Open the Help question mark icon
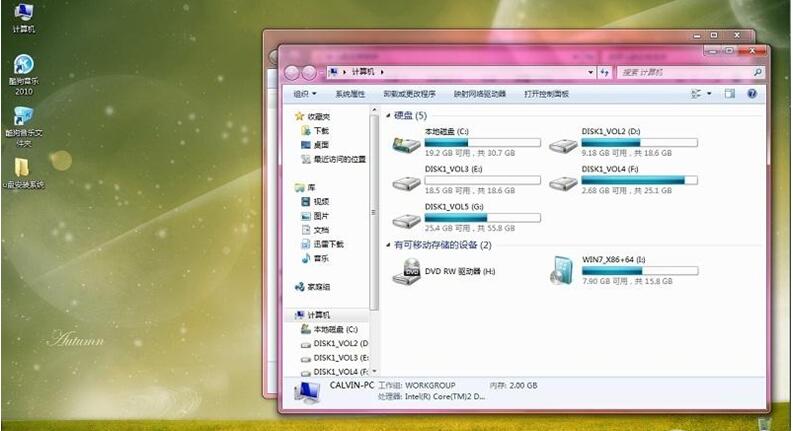The width and height of the screenshot is (793, 431). coord(752,94)
